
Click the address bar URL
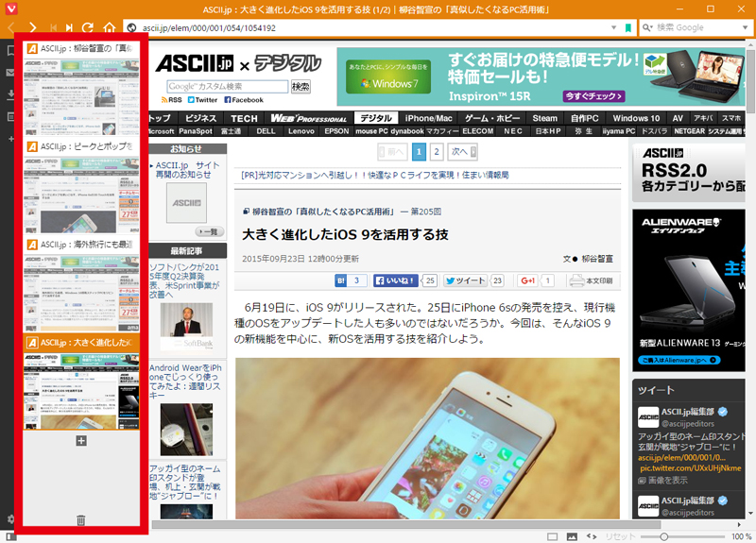[x=209, y=28]
